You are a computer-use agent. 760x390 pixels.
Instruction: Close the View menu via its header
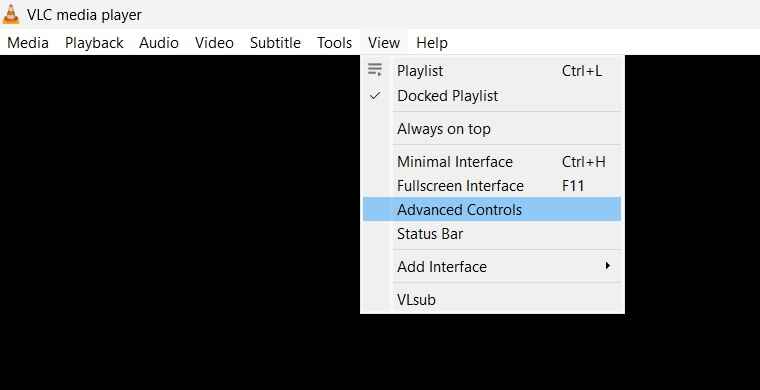[384, 43]
